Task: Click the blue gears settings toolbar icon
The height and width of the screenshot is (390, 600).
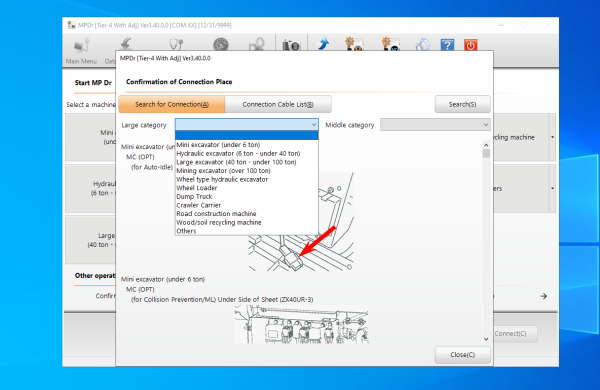Action: [x=422, y=44]
